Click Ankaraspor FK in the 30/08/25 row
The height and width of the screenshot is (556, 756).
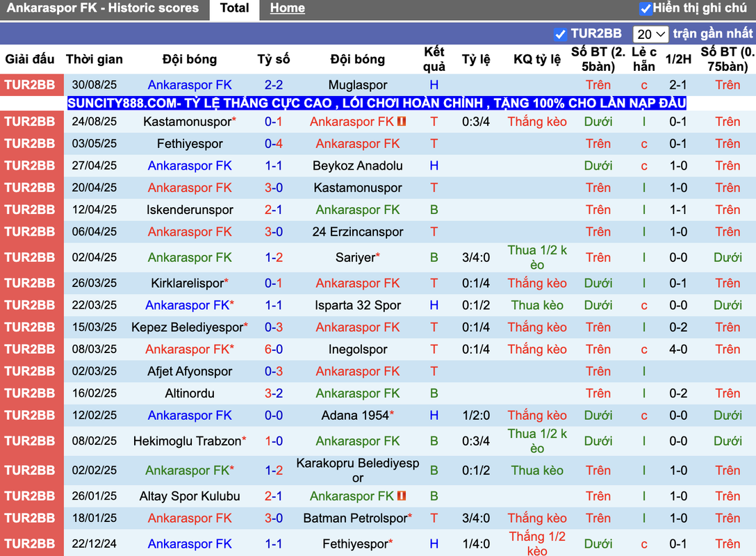190,85
